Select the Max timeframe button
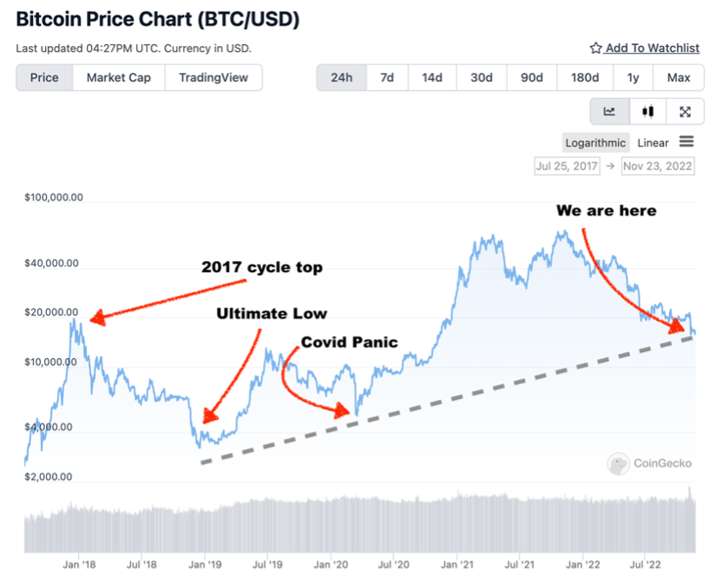Screen dimensions: 716x588 (x=679, y=77)
